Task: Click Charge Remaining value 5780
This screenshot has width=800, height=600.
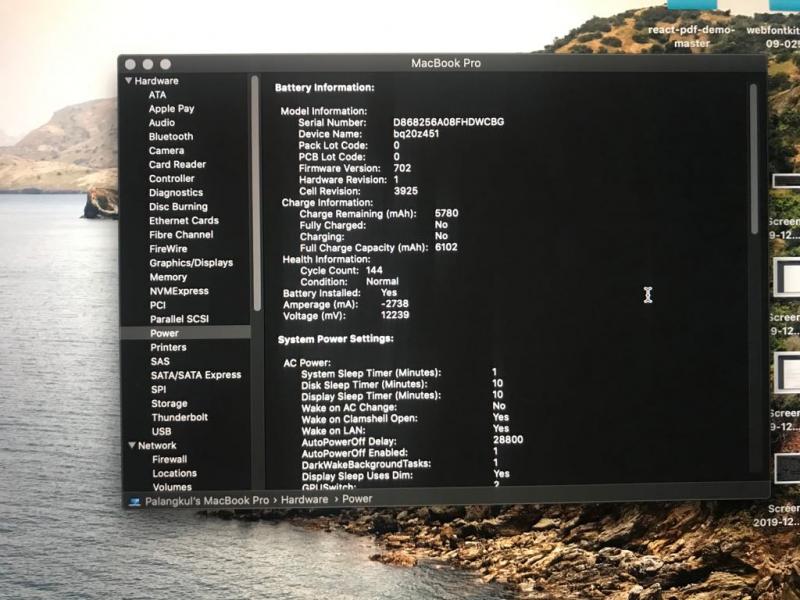Action: pos(446,213)
